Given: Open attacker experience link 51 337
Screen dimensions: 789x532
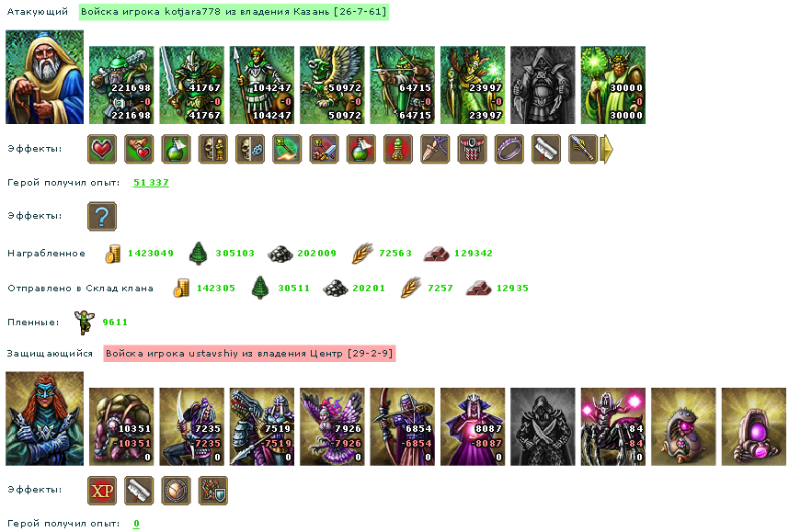Looking at the screenshot, I should click(151, 183).
